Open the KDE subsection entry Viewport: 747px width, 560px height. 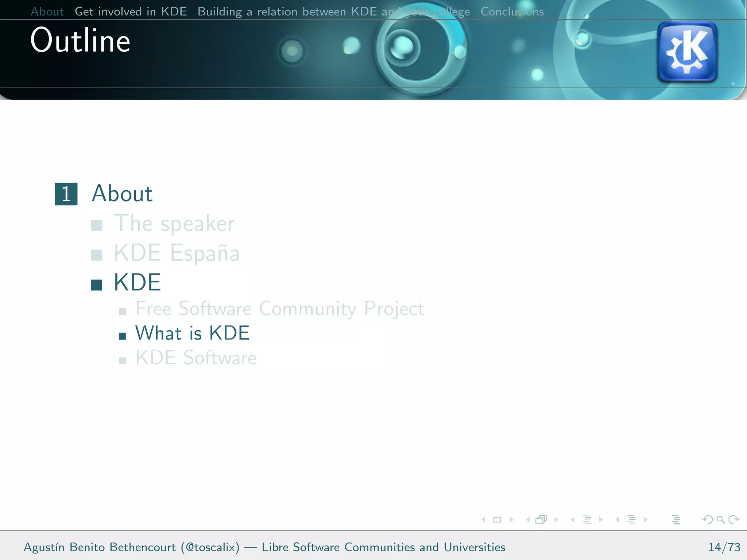137,282
